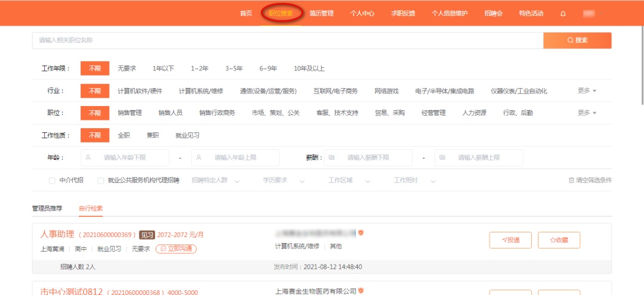Open the 学历要求 dropdown
The height and width of the screenshot is (295, 644).
pos(280,181)
